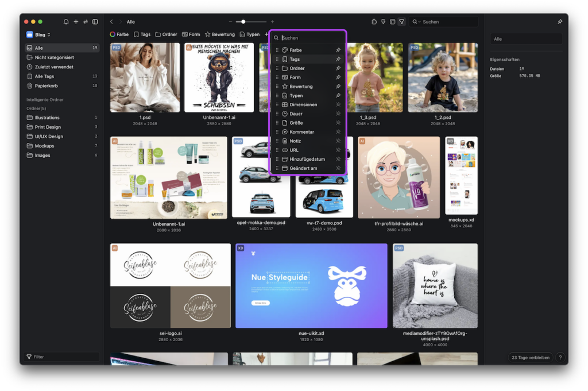This screenshot has height=391, width=588.
Task: Select the sei-logo.ai thumbnail
Action: coord(171,286)
